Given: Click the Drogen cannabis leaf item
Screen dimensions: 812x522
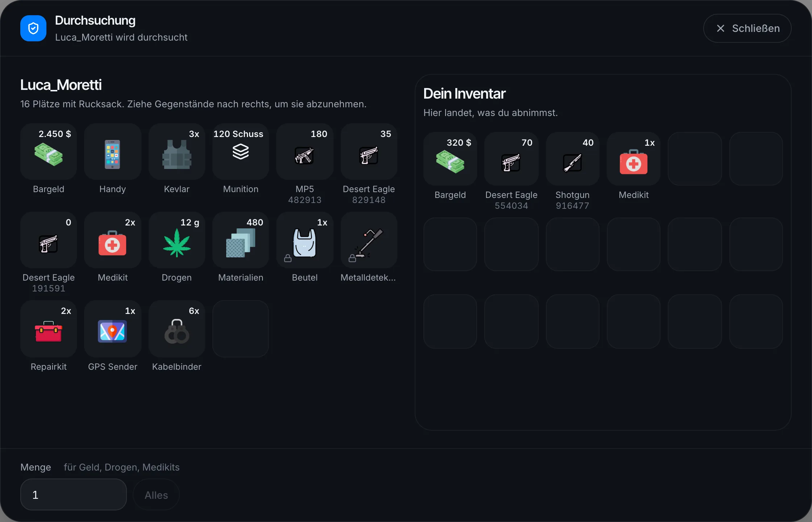Looking at the screenshot, I should point(177,240).
